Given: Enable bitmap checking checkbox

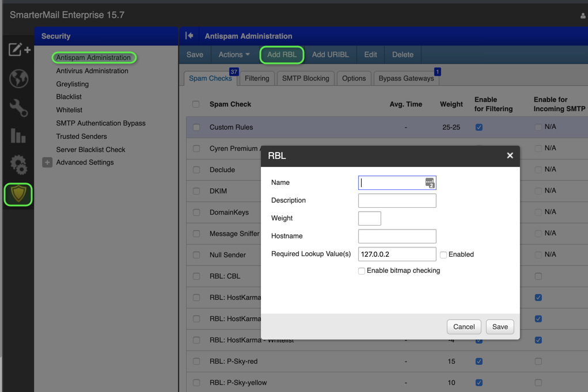Looking at the screenshot, I should 362,271.
